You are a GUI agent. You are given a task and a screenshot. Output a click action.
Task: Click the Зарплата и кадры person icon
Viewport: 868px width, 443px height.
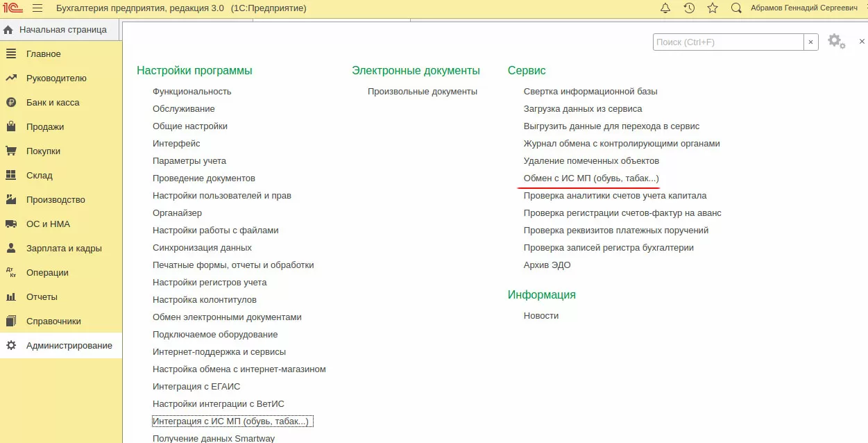coord(11,249)
